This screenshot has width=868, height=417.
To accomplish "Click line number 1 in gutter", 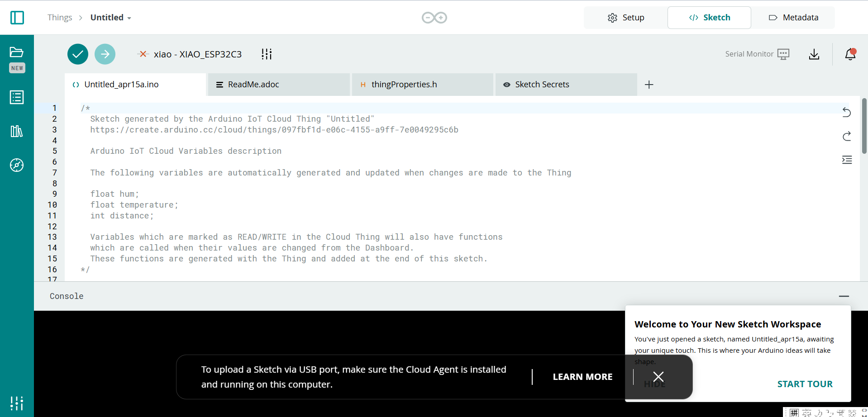I will (54, 108).
